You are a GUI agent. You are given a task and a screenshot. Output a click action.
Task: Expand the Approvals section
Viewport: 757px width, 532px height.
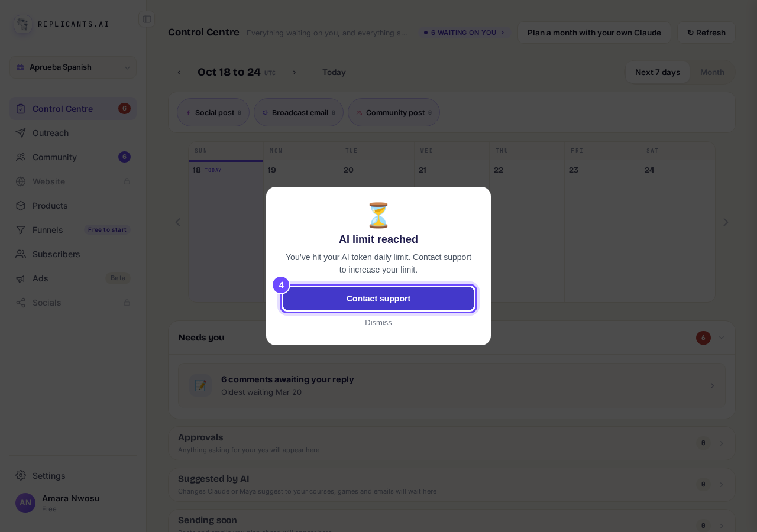click(452, 443)
